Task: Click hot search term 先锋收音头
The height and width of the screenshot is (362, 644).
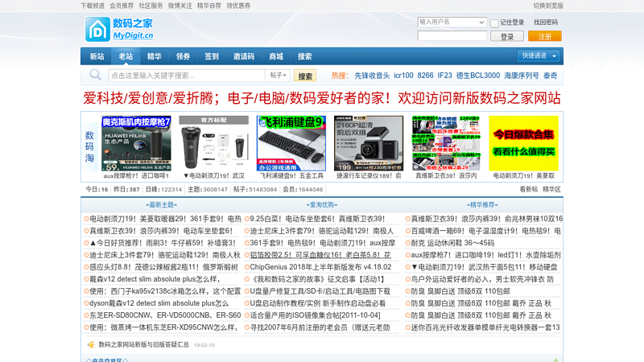Action: (372, 76)
